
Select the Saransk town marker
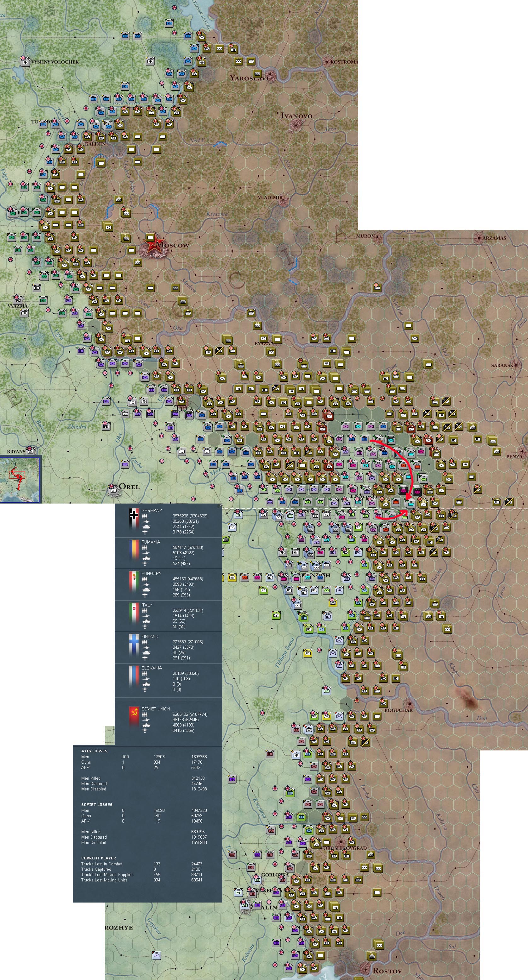(x=516, y=364)
